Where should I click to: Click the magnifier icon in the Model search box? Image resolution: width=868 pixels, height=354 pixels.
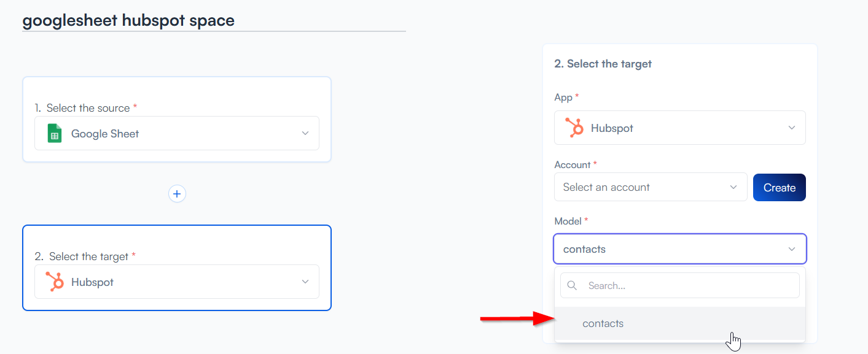coord(572,286)
